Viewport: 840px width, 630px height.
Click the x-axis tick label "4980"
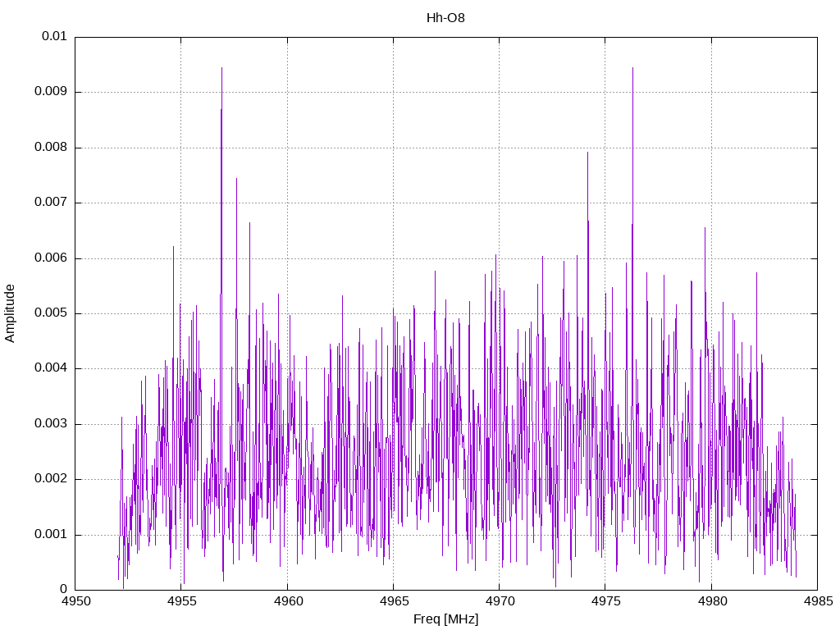[x=712, y=601]
